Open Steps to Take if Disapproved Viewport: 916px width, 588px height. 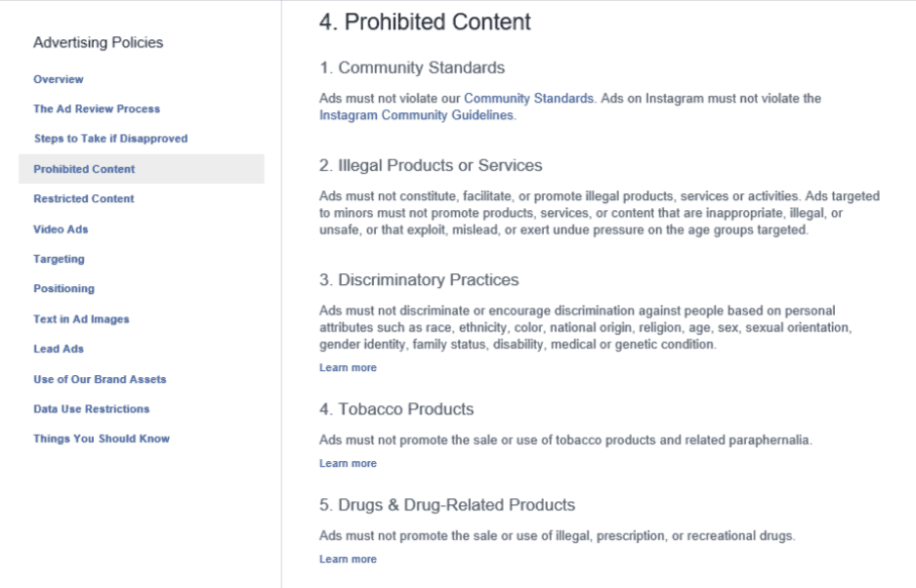(110, 139)
